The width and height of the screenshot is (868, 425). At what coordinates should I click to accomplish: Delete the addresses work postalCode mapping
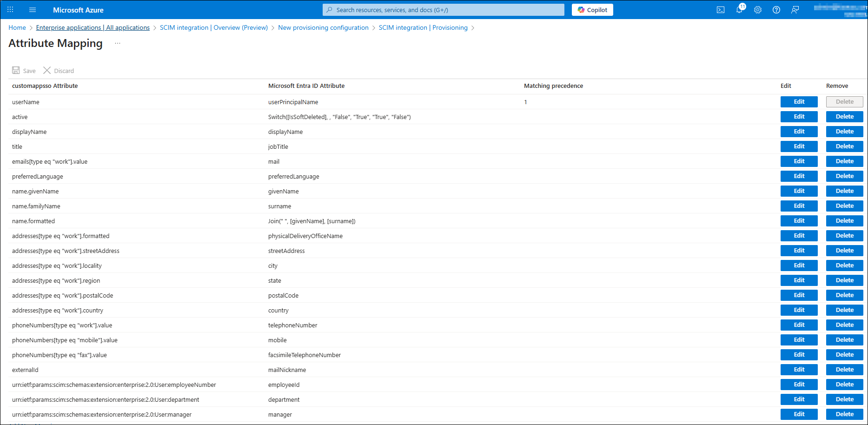pos(844,295)
